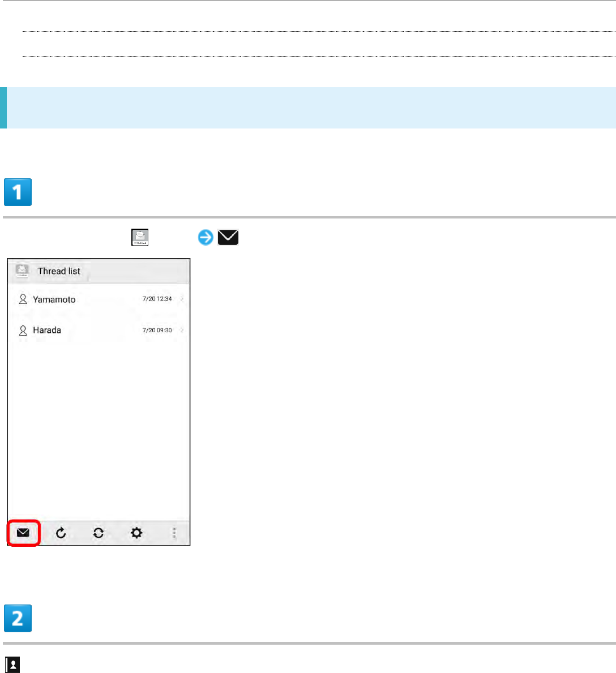Click the 7/20 12:34 timestamp
Viewport: 616px width, 673px height.
coord(157,299)
